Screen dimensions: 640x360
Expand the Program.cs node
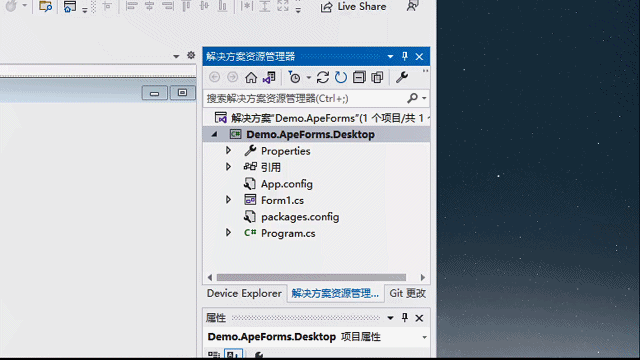229,233
